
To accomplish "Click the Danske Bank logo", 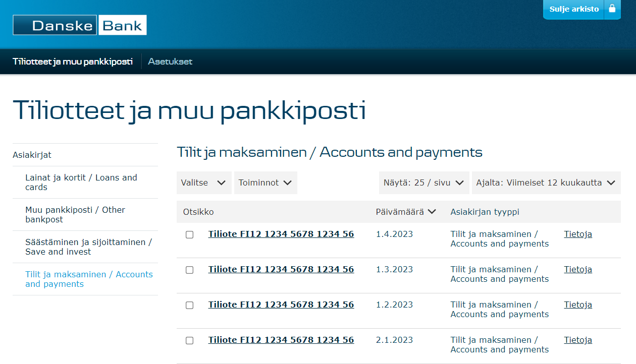I will tap(79, 25).
